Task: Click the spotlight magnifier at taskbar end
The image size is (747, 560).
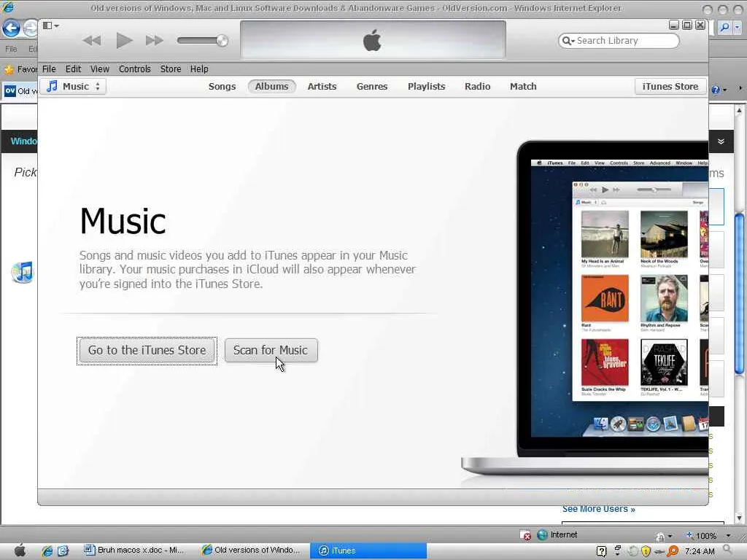Action: click(x=727, y=550)
